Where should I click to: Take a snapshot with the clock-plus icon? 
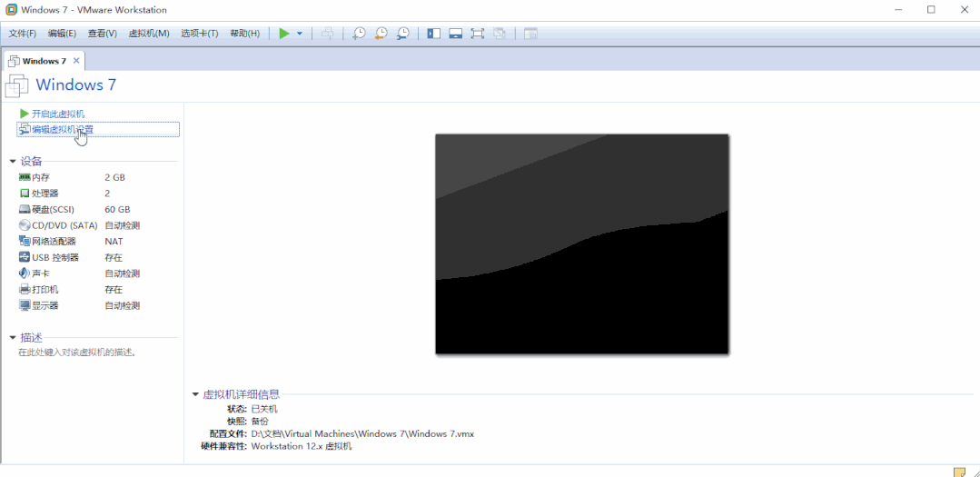click(359, 34)
